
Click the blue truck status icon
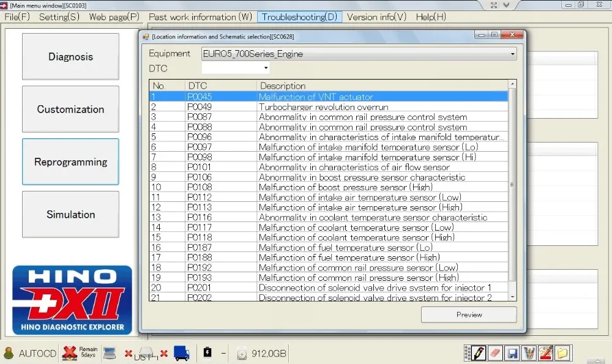(181, 353)
